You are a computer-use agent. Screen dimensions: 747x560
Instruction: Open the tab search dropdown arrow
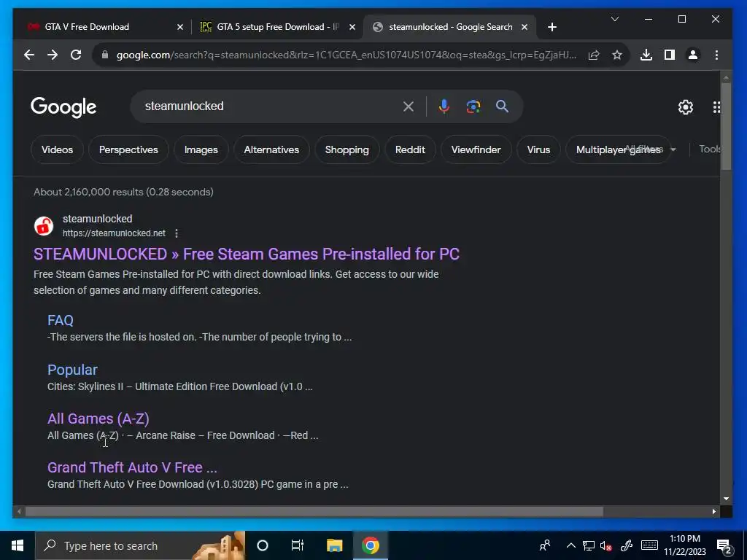[615, 19]
